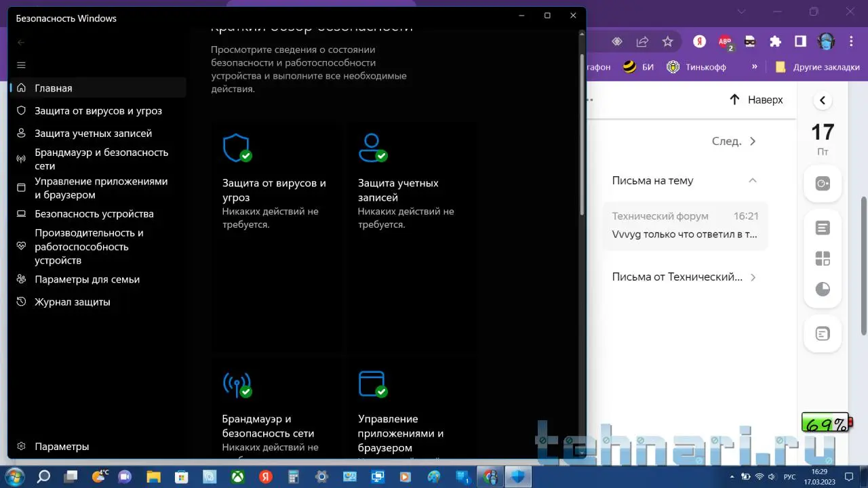
Task: Click the bookmark star icon in browser
Action: 667,41
